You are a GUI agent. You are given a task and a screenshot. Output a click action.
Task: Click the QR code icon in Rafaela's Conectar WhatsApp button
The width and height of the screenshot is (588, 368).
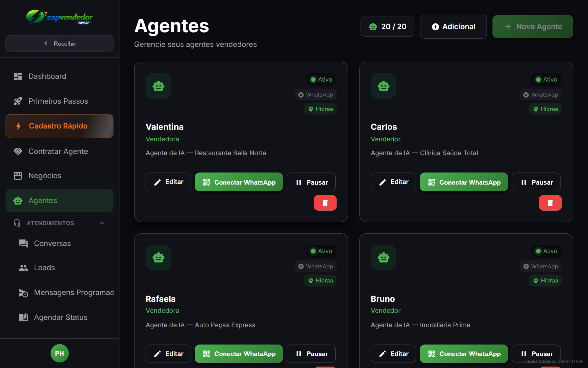pos(206,354)
